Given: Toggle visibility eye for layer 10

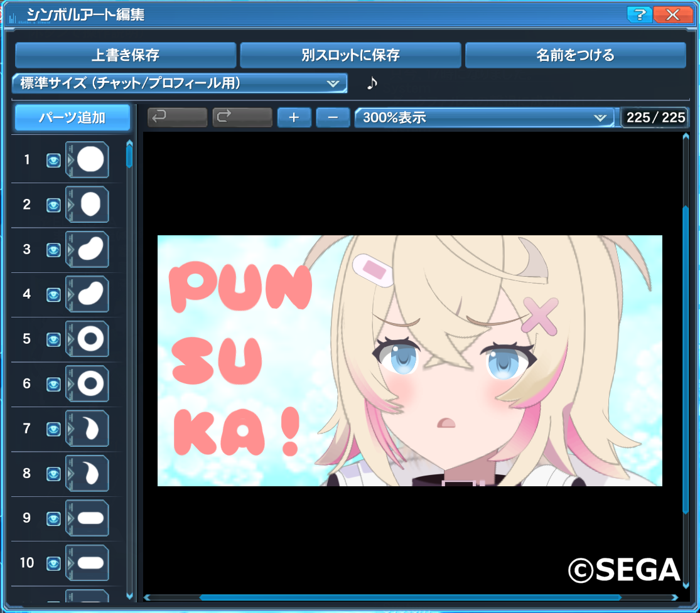Looking at the screenshot, I should pos(53,564).
